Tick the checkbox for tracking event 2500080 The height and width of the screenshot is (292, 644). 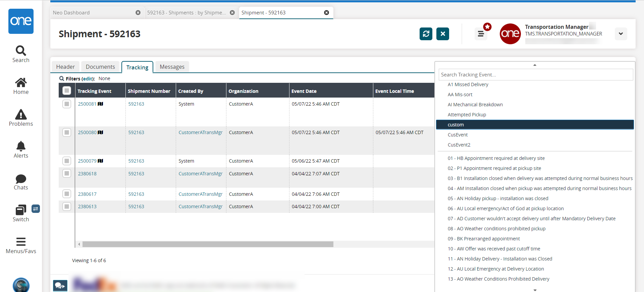[x=67, y=132]
